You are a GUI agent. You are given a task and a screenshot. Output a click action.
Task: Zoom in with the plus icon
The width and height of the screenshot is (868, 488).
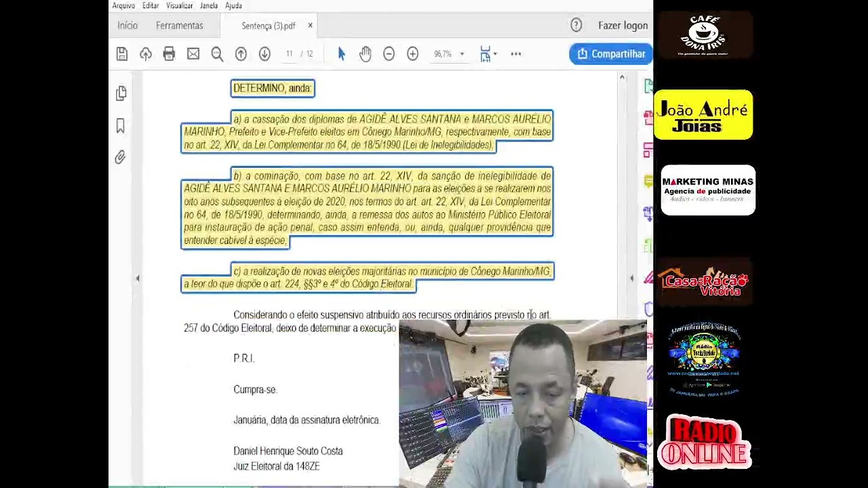(x=412, y=54)
